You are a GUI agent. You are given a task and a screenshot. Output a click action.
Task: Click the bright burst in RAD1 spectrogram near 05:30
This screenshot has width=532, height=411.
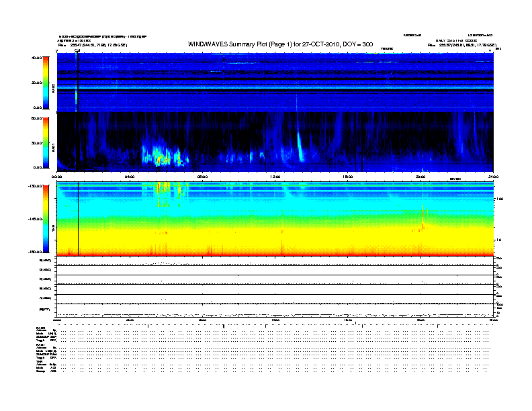tap(162, 156)
